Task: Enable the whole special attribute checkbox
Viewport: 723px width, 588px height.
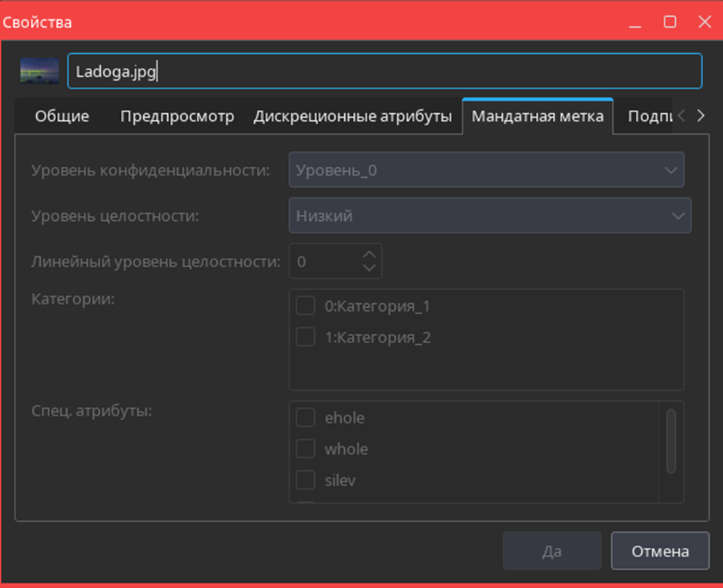Action: 305,449
